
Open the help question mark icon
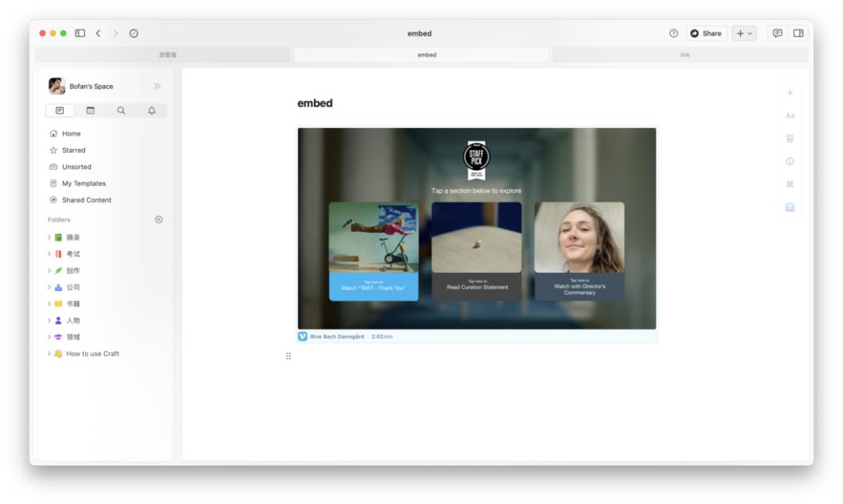[674, 34]
